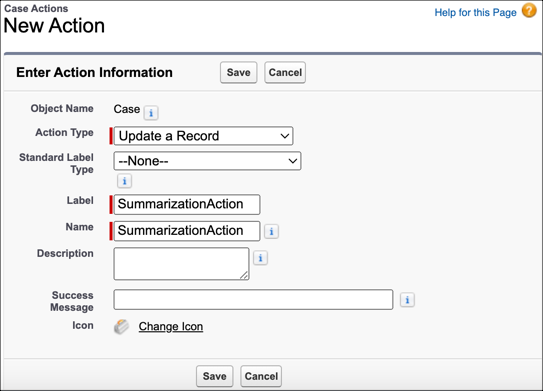Click info icon below Standard Label Type
This screenshot has height=391, width=543.
point(124,181)
